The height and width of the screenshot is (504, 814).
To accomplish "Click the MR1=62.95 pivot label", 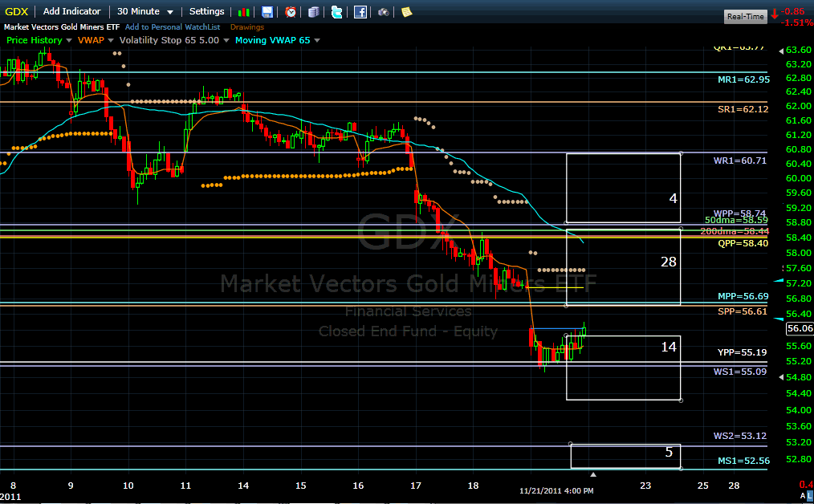I will pos(743,79).
